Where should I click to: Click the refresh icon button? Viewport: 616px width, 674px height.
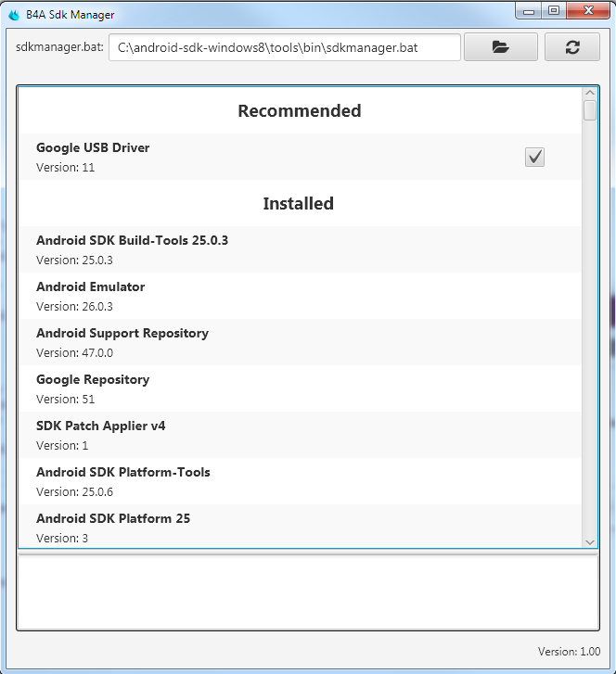point(571,47)
